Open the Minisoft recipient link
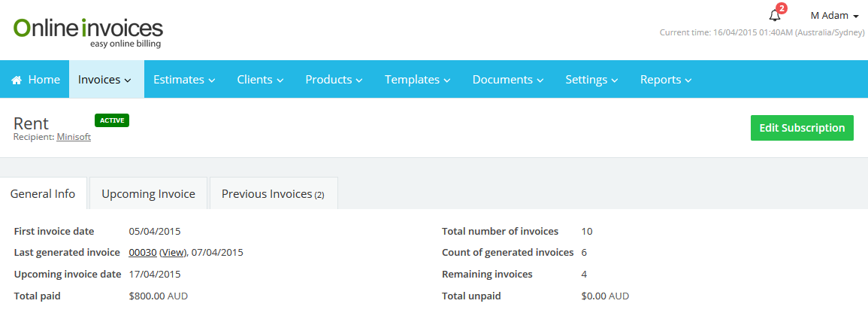The image size is (868, 334). [x=74, y=137]
